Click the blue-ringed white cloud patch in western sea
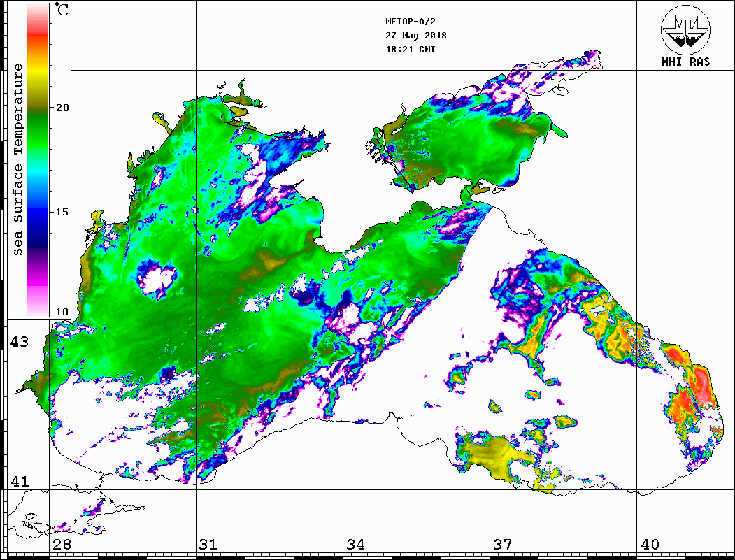The height and width of the screenshot is (560, 735). (155, 278)
